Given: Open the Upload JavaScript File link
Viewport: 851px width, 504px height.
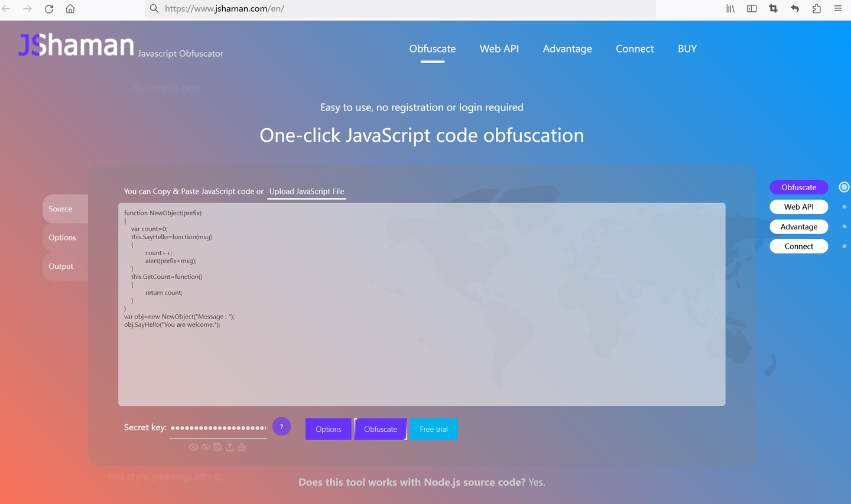Looking at the screenshot, I should point(306,191).
